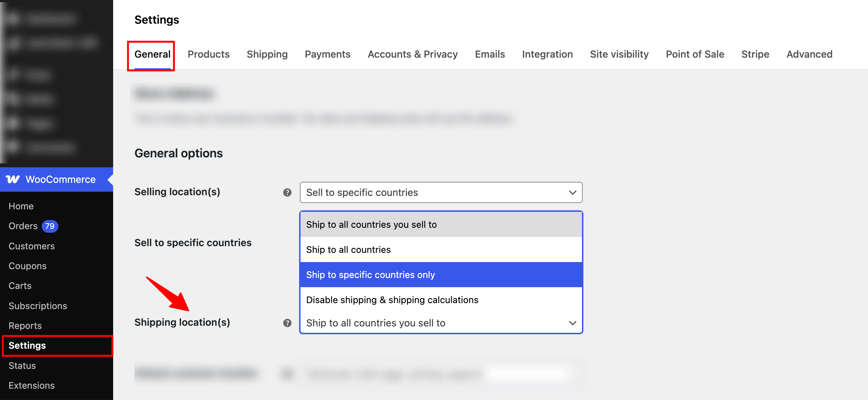
Task: Open the Emails settings tab
Action: (x=490, y=54)
